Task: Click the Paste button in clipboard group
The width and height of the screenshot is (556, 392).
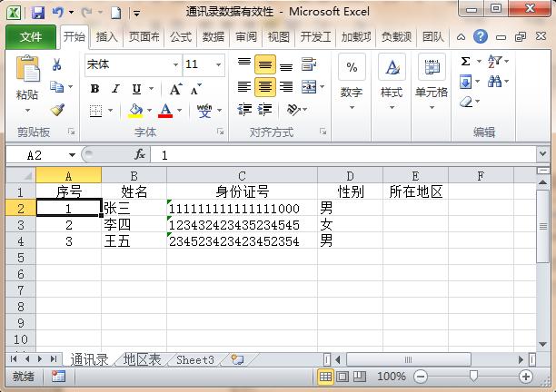Action: (x=27, y=80)
